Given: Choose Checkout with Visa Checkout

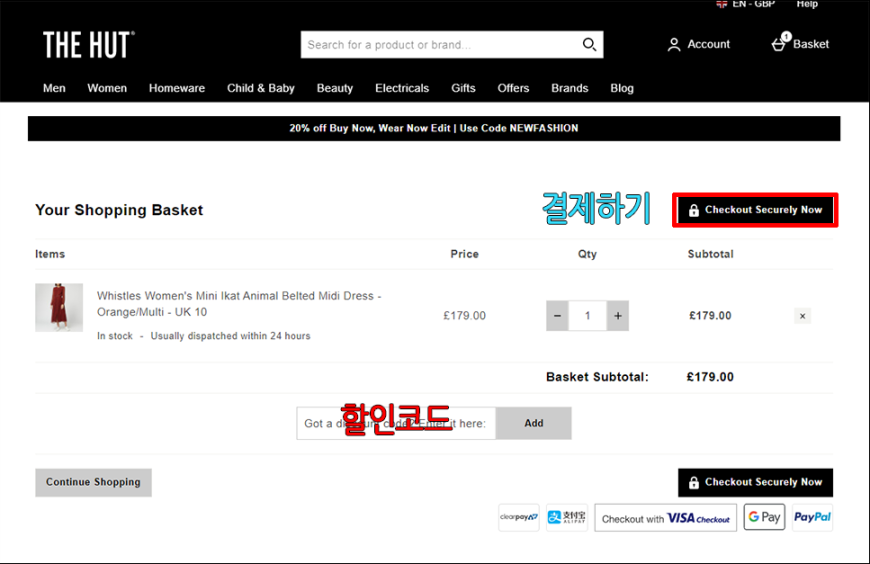Looking at the screenshot, I should [666, 518].
